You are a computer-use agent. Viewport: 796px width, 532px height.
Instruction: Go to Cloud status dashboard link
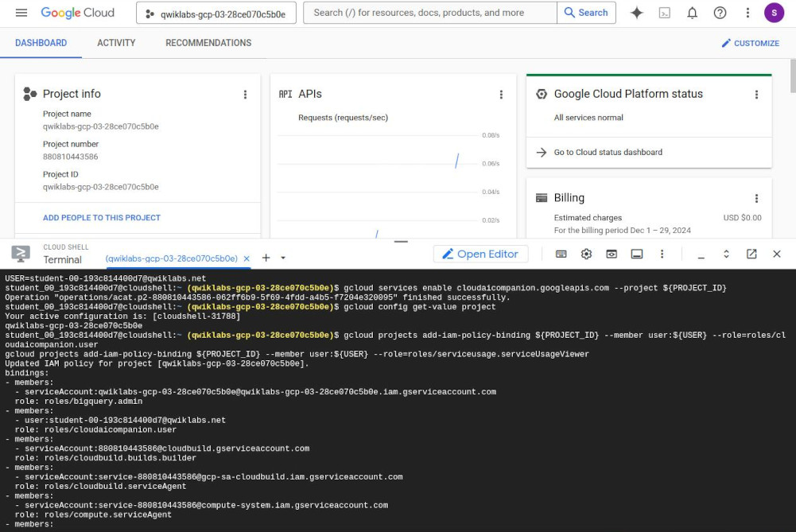[x=608, y=153]
